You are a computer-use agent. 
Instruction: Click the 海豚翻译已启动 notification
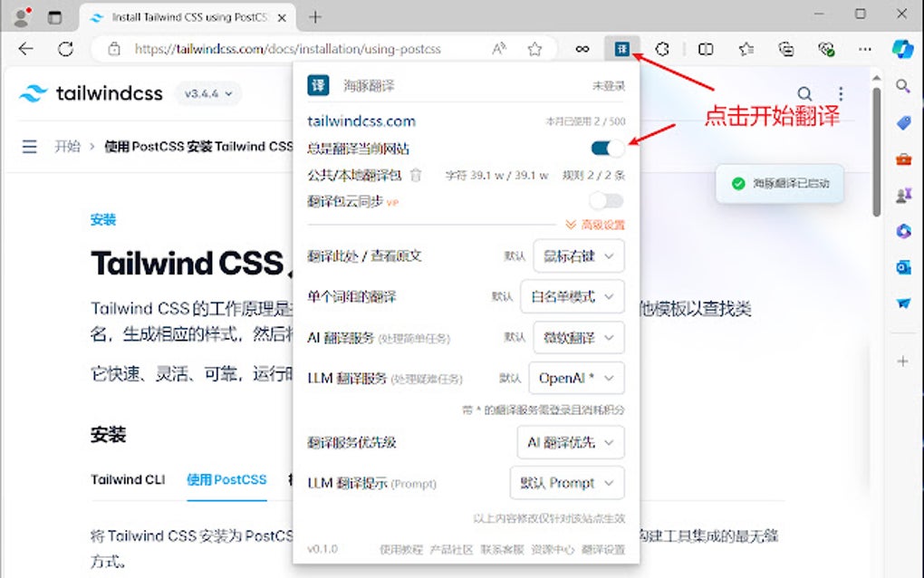[780, 183]
